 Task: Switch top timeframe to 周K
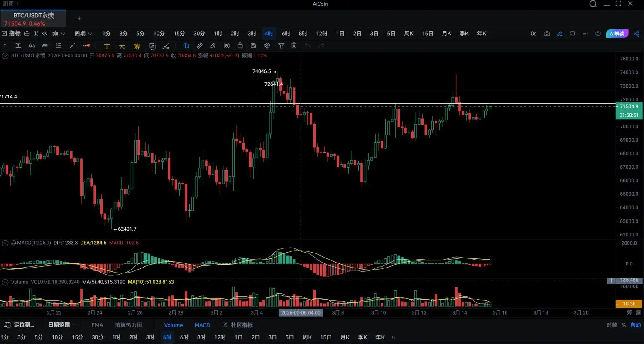409,33
